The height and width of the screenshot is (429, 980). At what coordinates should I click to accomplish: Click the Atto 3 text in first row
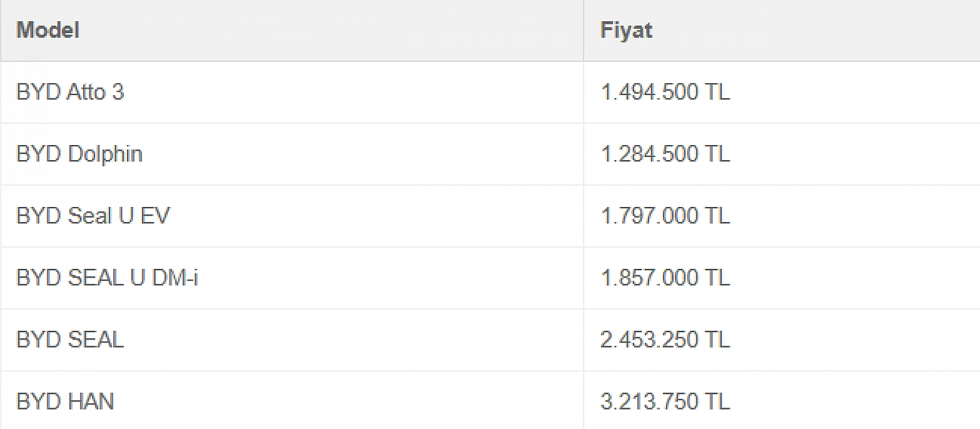pyautogui.click(x=95, y=93)
